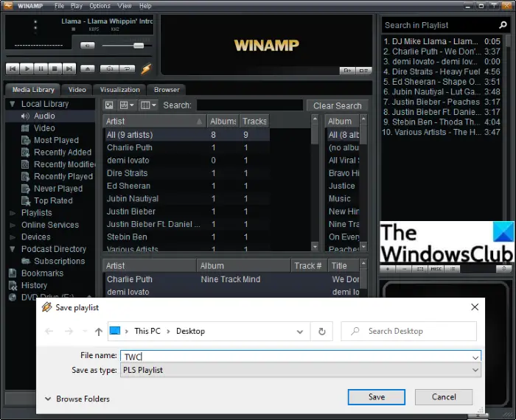Expand the Devices tree node

[13, 237]
